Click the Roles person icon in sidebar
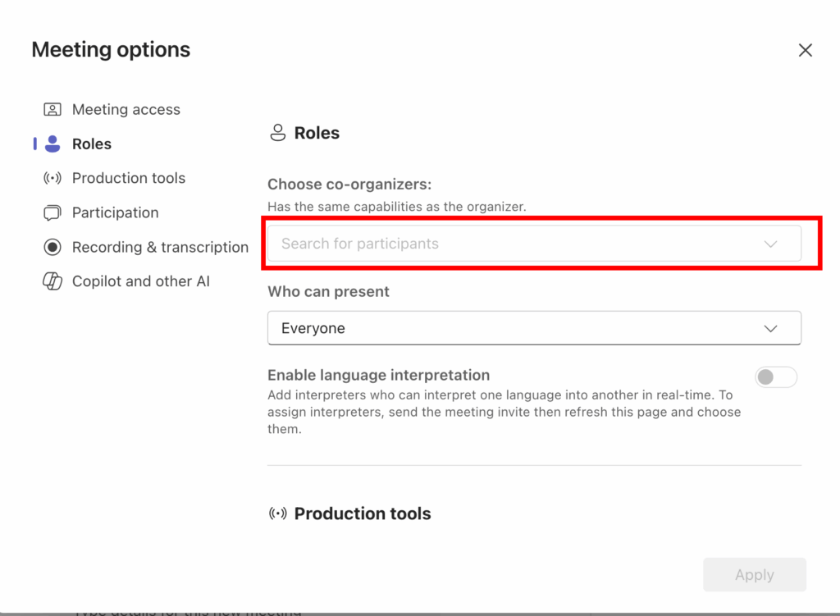The image size is (840, 616). click(52, 144)
